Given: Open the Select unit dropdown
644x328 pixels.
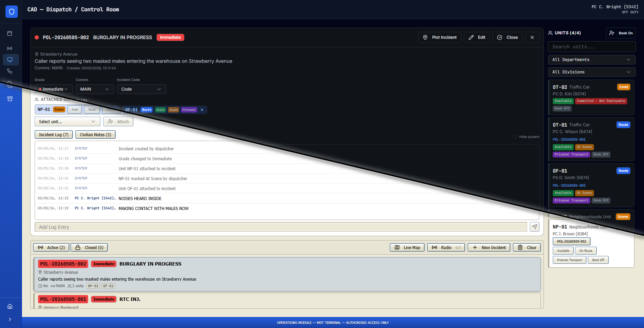Looking at the screenshot, I should pos(68,121).
